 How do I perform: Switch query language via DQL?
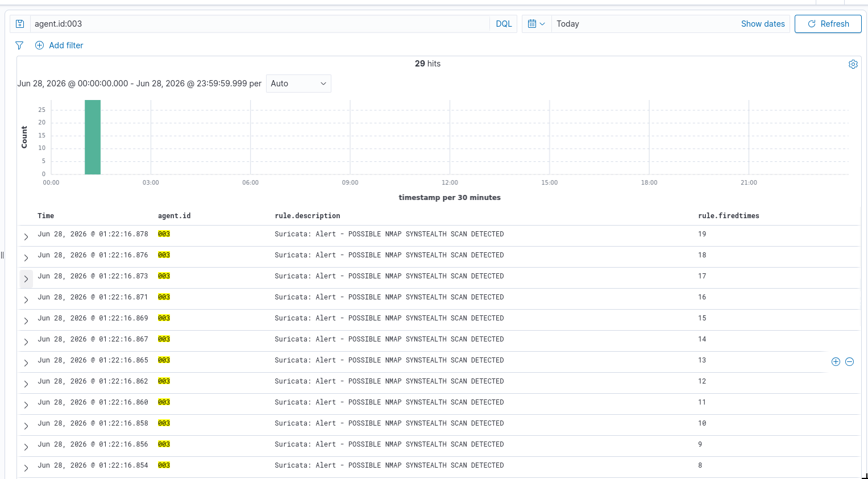[x=504, y=24]
